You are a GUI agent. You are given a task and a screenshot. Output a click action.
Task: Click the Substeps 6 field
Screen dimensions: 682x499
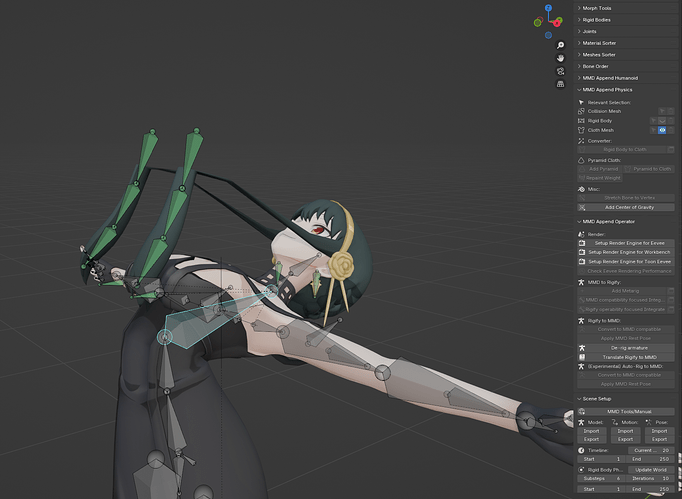tap(601, 478)
